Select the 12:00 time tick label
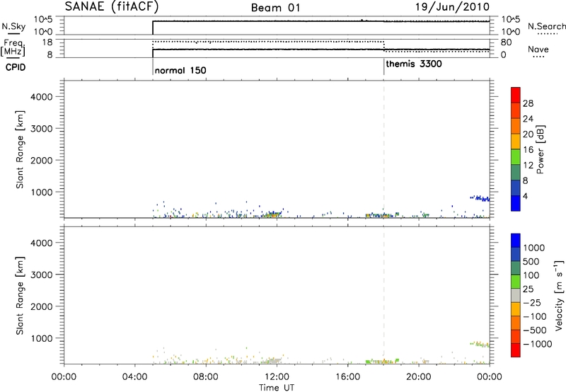 pos(277,377)
